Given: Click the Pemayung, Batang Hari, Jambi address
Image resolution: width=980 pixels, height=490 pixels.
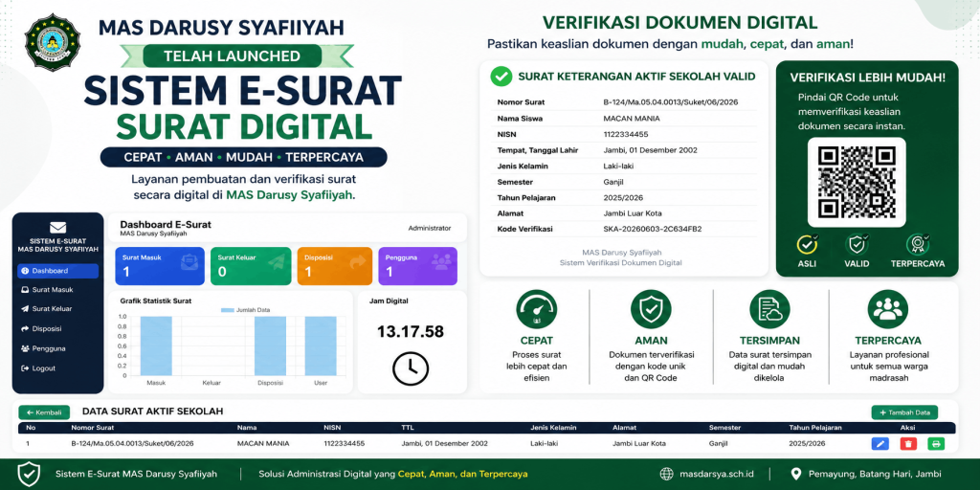Looking at the screenshot, I should tap(875, 474).
